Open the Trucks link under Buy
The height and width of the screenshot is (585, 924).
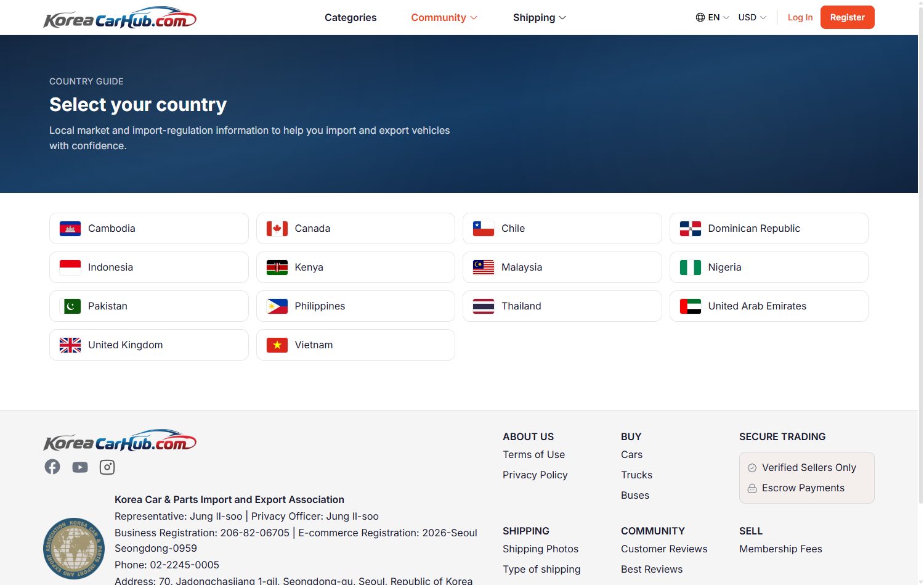point(636,475)
